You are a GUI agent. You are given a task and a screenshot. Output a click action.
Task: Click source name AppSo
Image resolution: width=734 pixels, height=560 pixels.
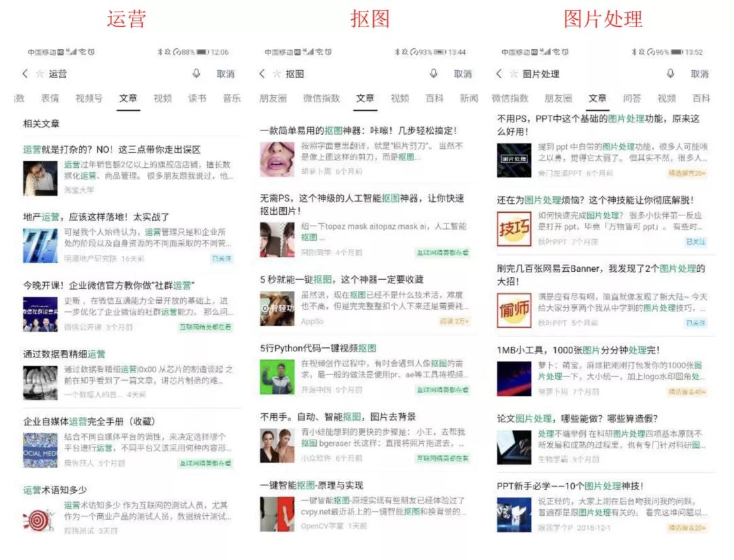(x=312, y=321)
